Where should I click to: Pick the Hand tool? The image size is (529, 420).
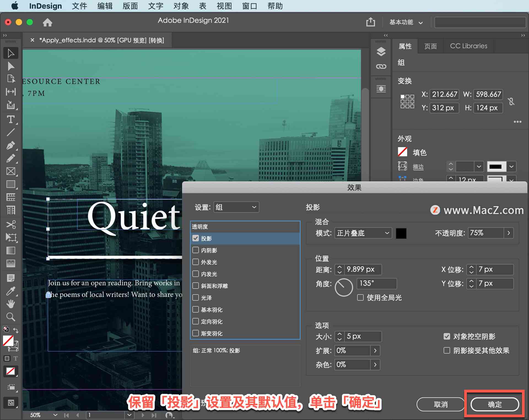coord(11,304)
